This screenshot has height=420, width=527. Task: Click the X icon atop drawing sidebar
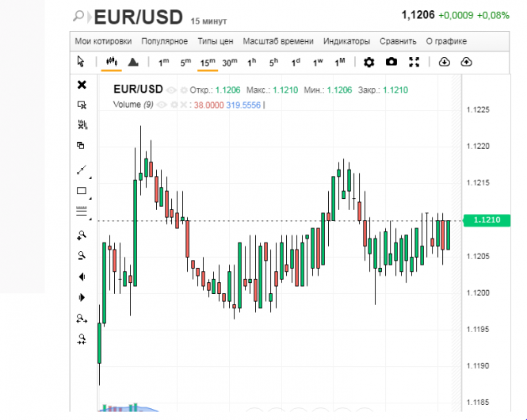[x=82, y=85]
